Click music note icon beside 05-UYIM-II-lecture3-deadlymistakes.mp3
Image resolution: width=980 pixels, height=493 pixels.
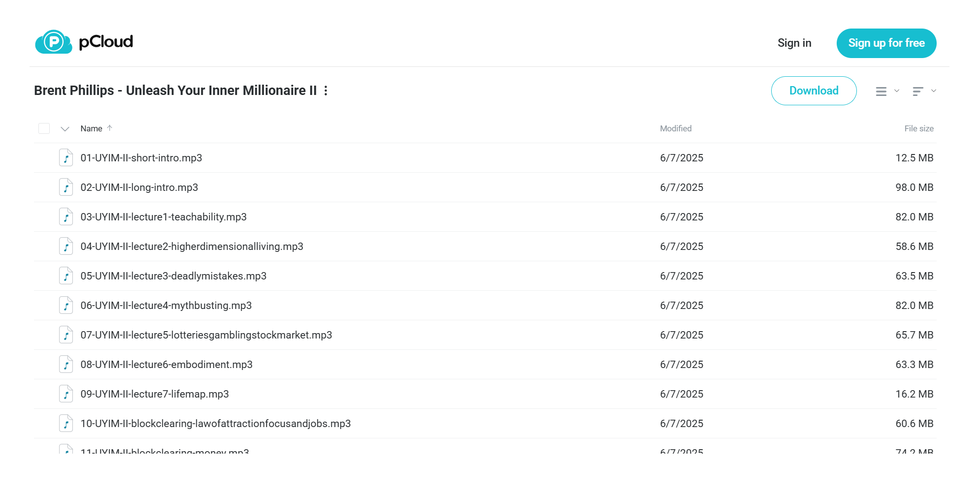coord(66,276)
